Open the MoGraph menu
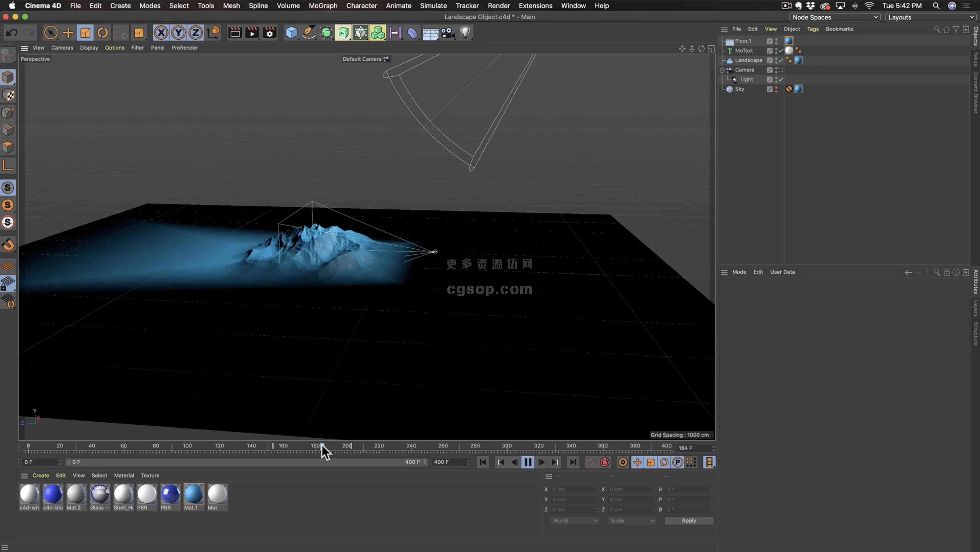The height and width of the screenshot is (552, 980). (x=323, y=6)
